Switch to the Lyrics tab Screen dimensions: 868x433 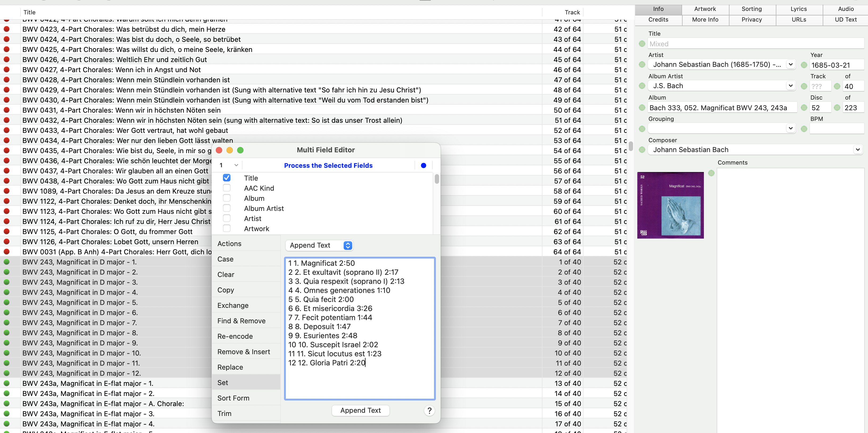pyautogui.click(x=798, y=9)
